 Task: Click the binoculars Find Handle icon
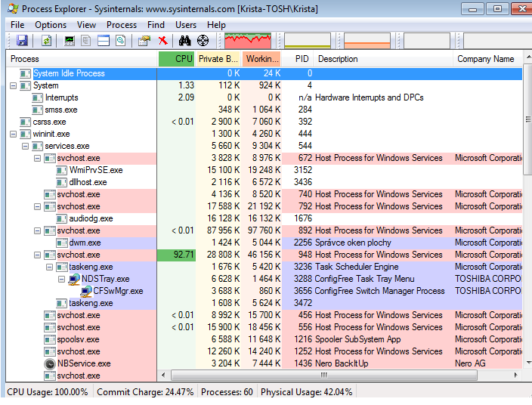[185, 41]
